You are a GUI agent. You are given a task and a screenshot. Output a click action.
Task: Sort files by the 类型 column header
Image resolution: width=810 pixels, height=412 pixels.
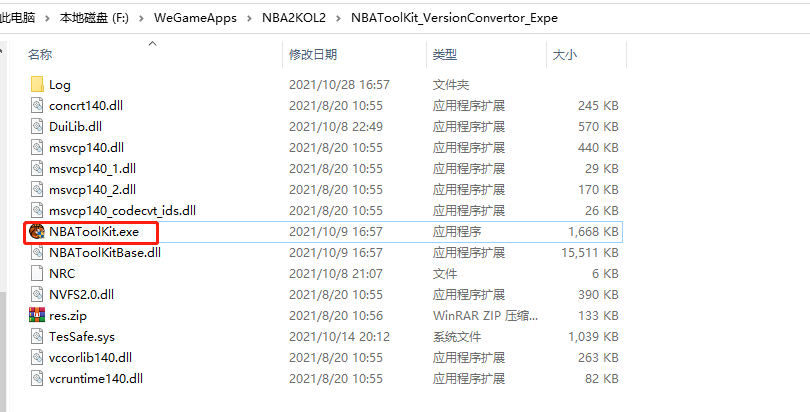pyautogui.click(x=445, y=55)
